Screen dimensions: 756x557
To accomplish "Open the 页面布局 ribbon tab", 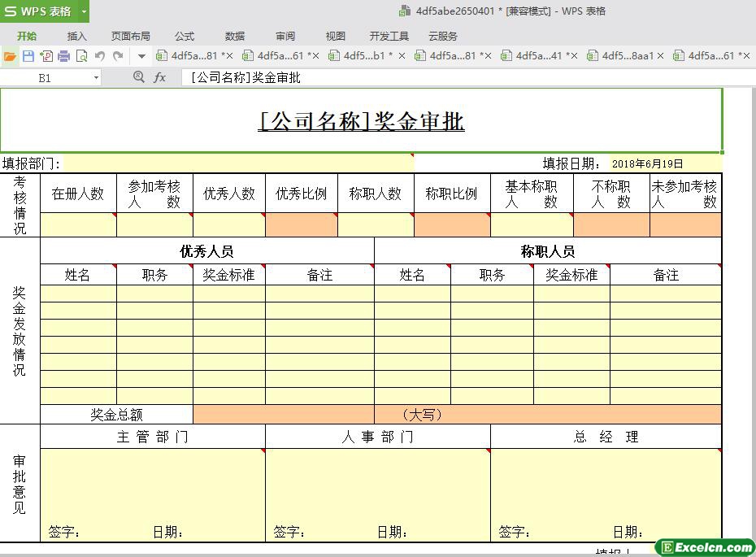I will click(x=131, y=36).
